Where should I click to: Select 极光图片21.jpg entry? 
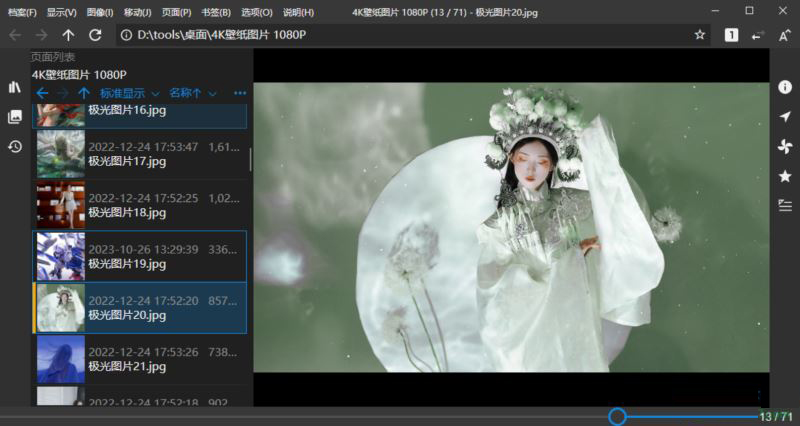(140, 359)
